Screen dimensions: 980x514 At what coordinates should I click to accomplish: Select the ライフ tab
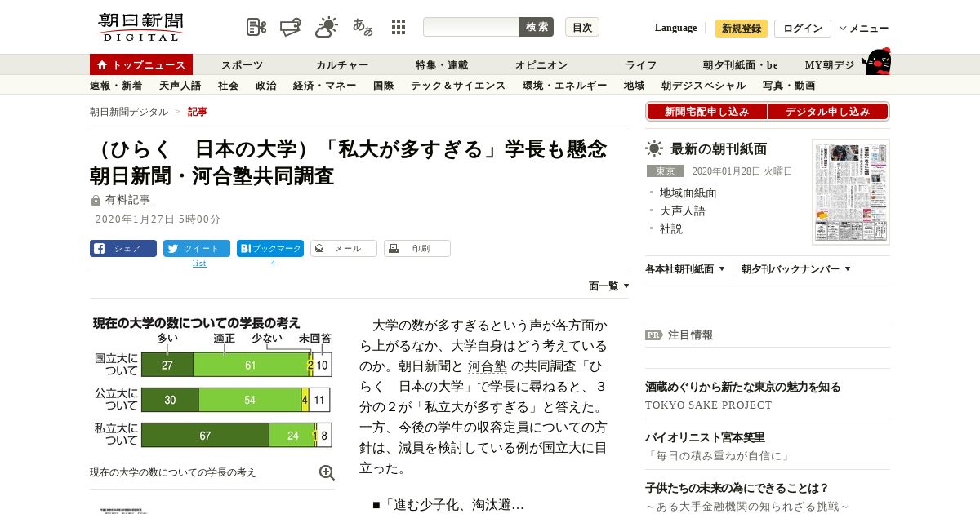click(x=641, y=65)
